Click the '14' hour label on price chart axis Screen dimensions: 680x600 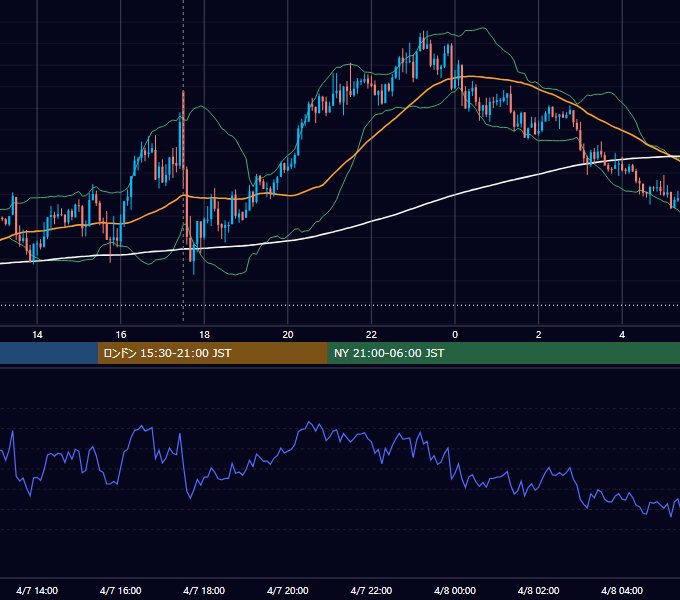tap(37, 335)
